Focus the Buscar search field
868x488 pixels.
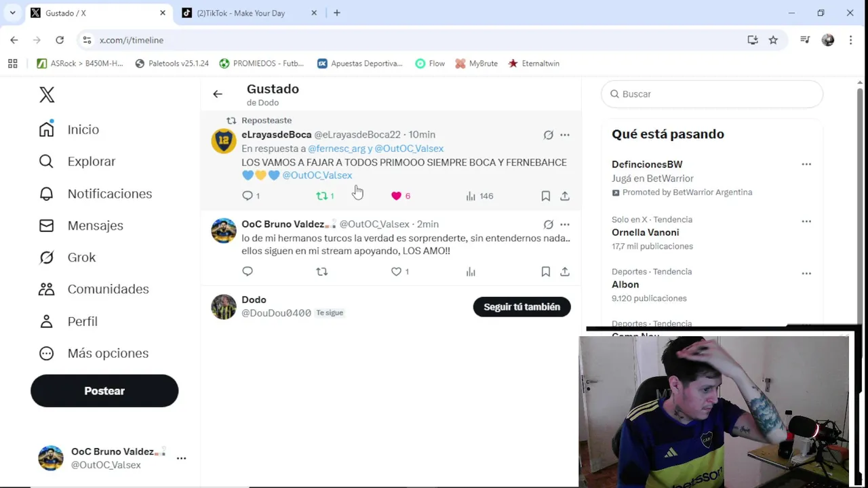coord(712,94)
